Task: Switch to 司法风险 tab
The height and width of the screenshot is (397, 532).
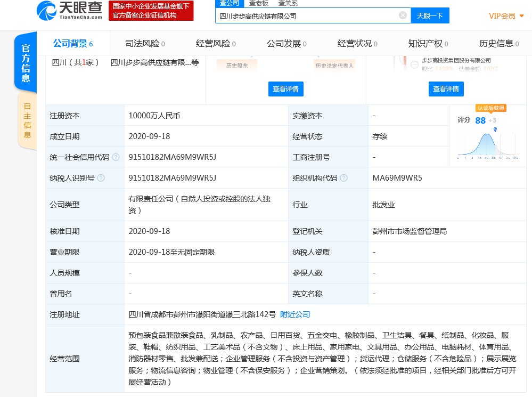Action: (145, 44)
